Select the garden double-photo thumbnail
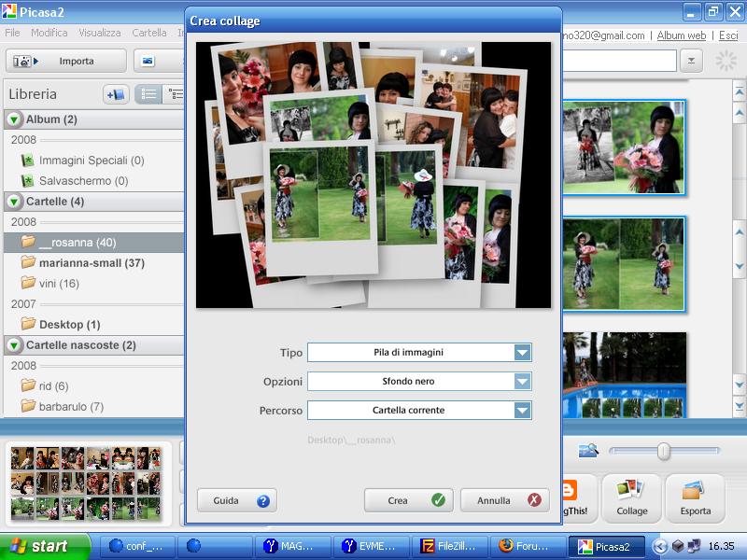The height and width of the screenshot is (560, 747). pos(624,264)
